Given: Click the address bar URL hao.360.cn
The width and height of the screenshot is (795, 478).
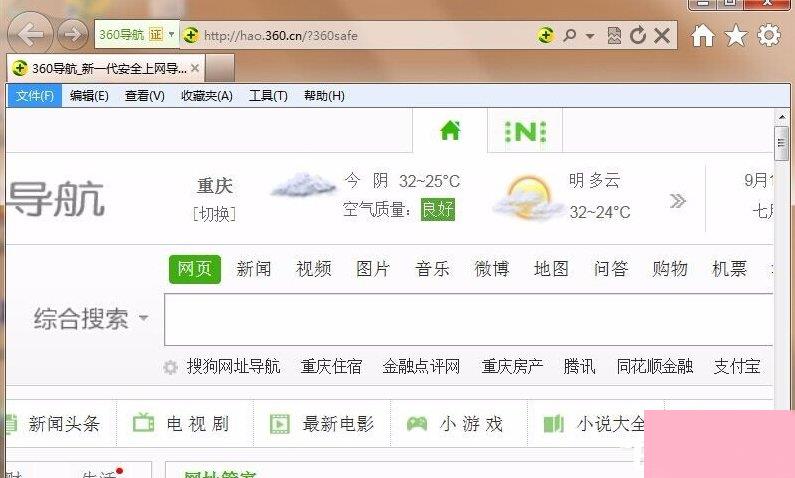Looking at the screenshot, I should pos(281,35).
